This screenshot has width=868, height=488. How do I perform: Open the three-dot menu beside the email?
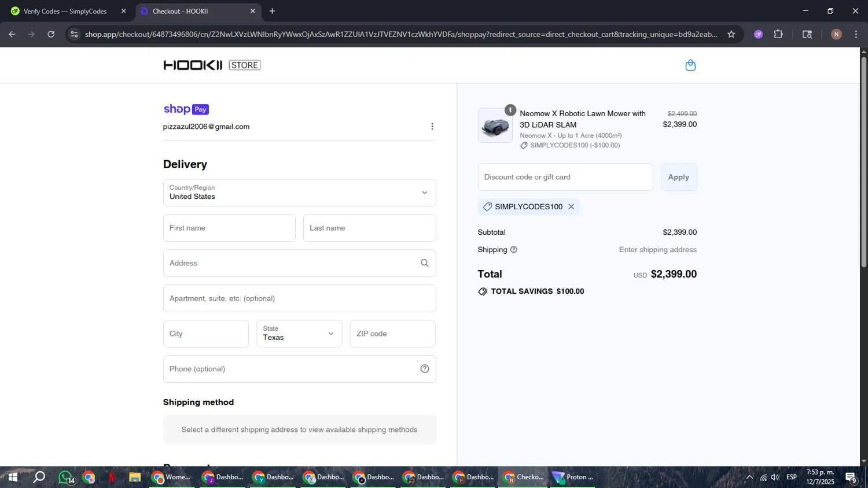coord(432,127)
